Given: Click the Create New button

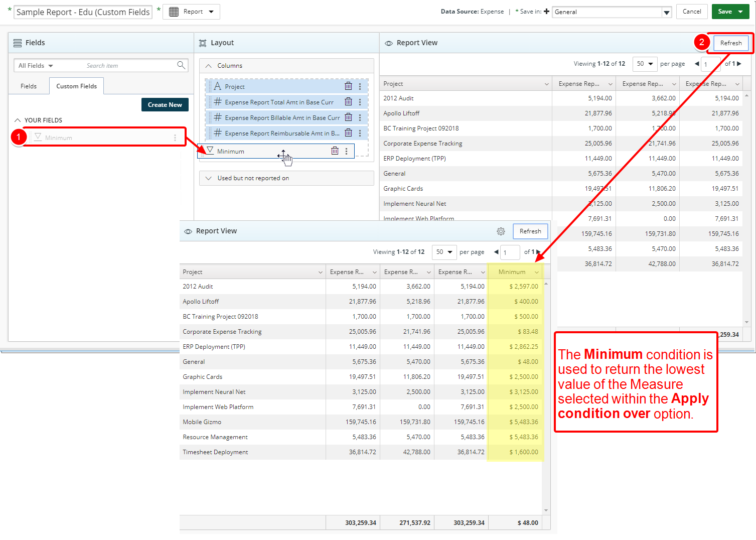Looking at the screenshot, I should 165,105.
